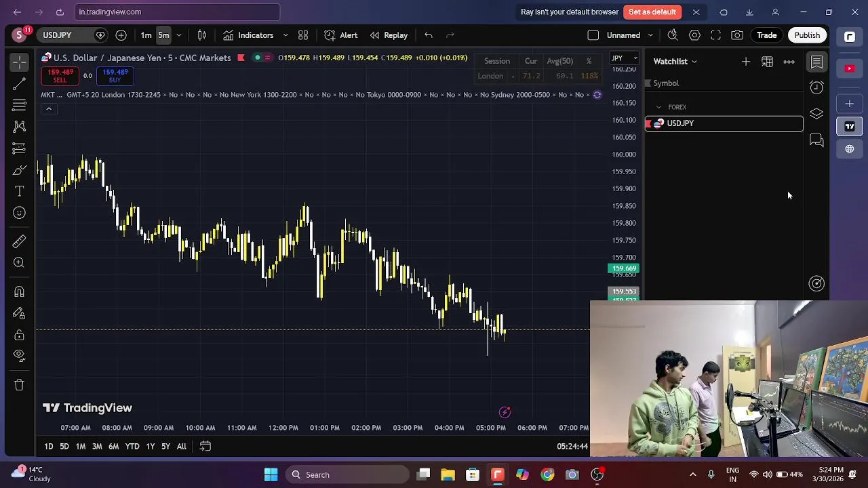Viewport: 868px width, 488px height.
Task: Enter fullscreen chart mode
Action: point(716,35)
